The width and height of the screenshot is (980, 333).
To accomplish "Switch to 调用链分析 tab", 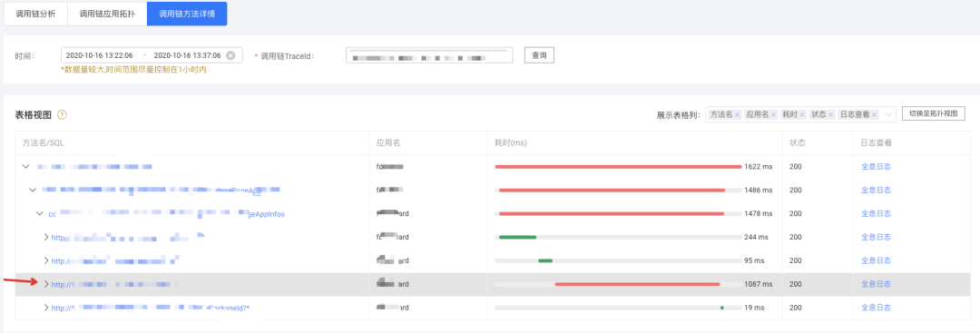I will click(35, 14).
